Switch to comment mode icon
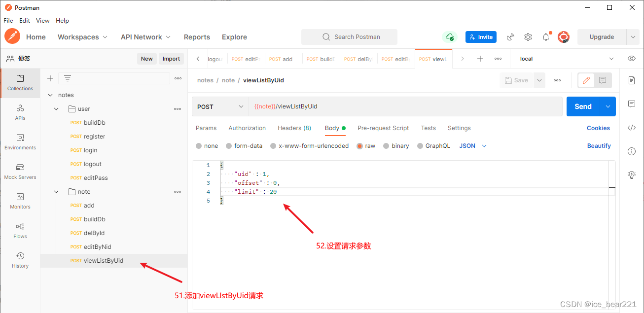644x313 pixels. pyautogui.click(x=603, y=80)
